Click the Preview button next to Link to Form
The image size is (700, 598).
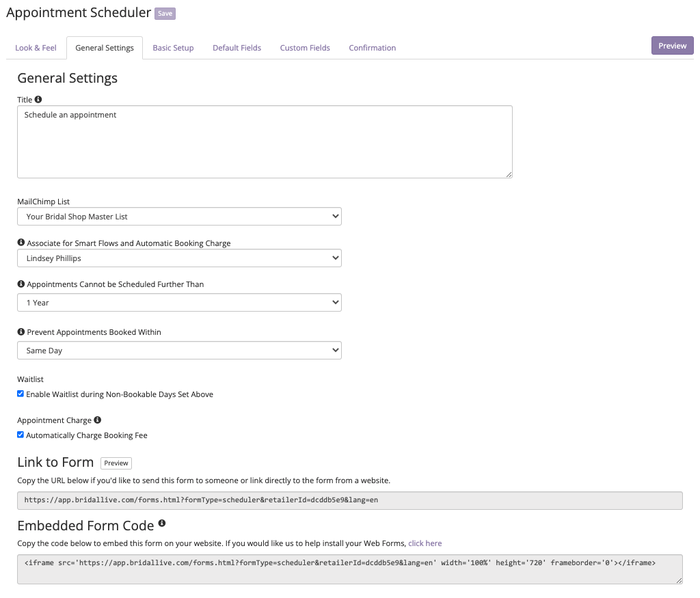[x=116, y=463]
